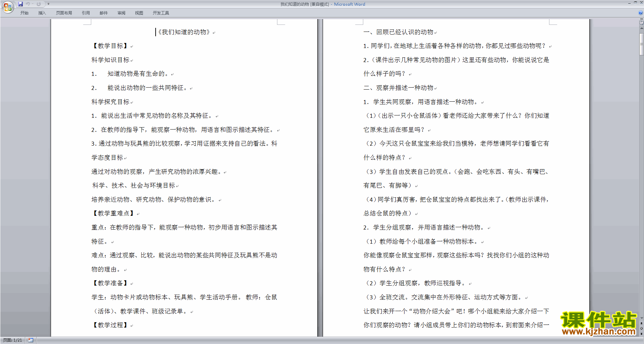Click the 【教学过程】 heading
644x344 pixels.
(110, 325)
